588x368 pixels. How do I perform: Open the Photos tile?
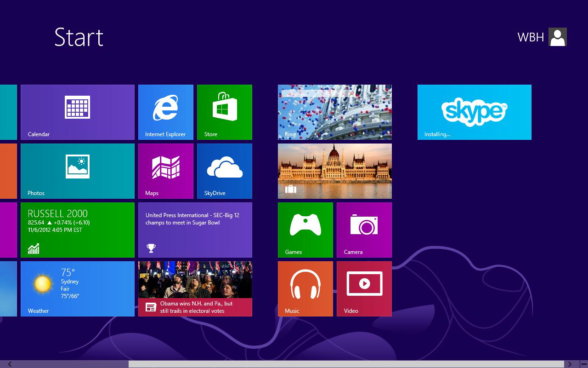pyautogui.click(x=78, y=171)
